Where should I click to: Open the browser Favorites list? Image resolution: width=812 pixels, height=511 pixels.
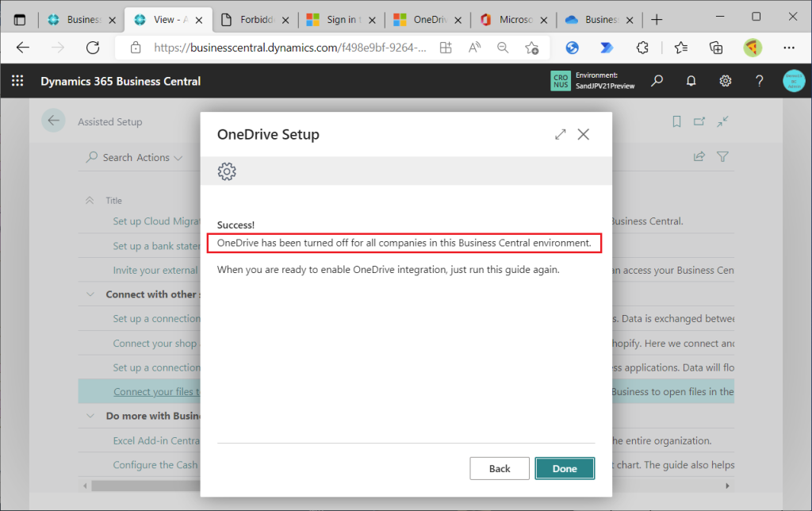click(x=681, y=48)
